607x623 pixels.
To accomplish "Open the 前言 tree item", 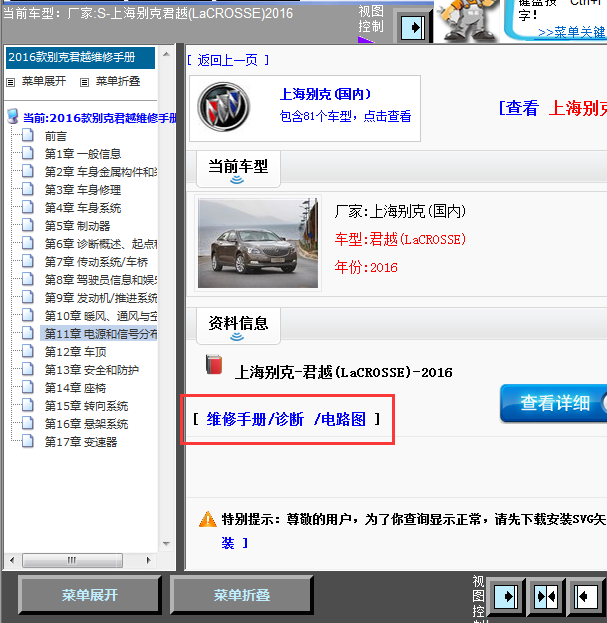I will tap(56, 137).
